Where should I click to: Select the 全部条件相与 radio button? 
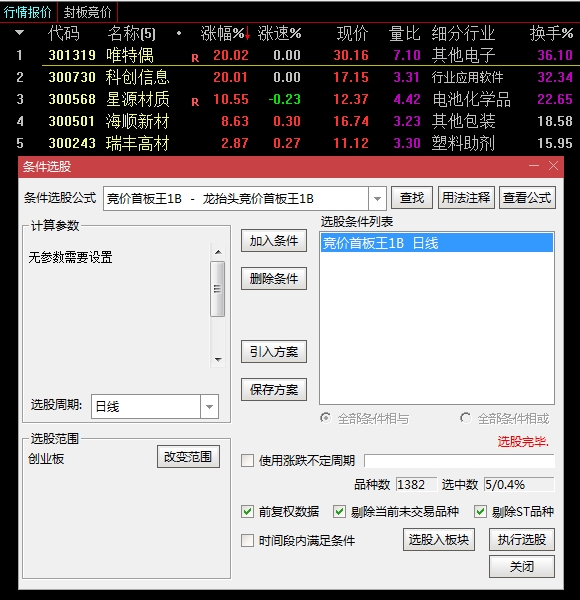coord(325,418)
